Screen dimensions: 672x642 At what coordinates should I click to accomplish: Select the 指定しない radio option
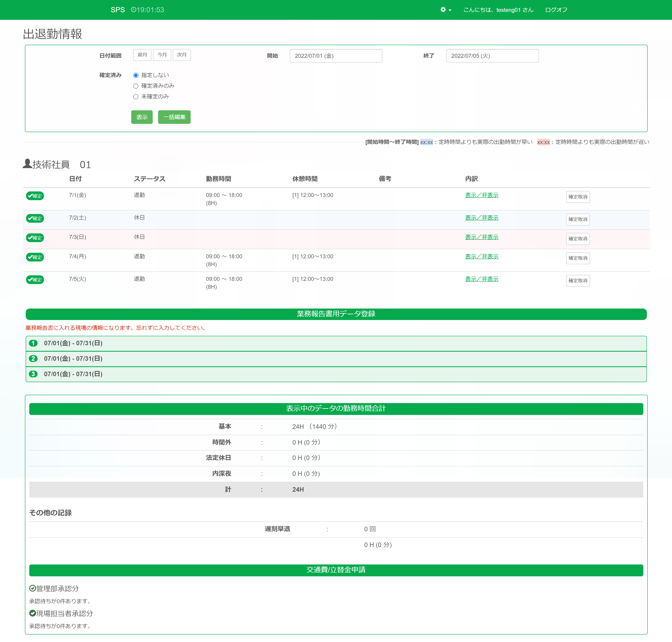(136, 75)
